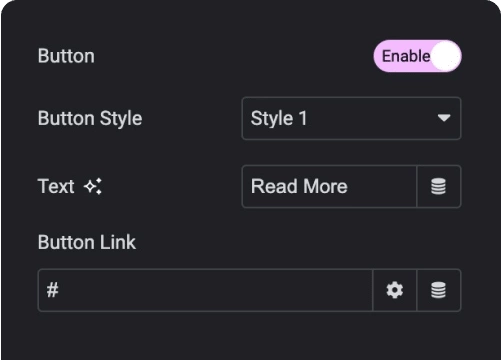Click the arrow beside Style 1

tap(444, 118)
